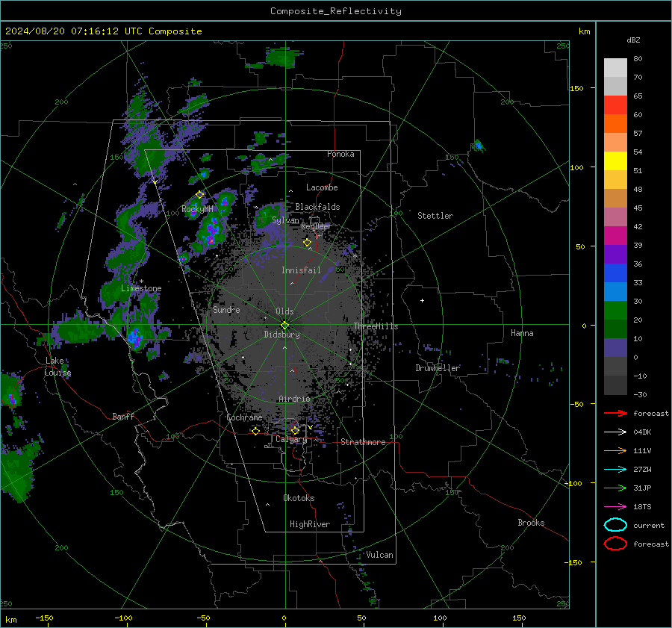Click the Lacombe label
Viewport: 672px width, 628px height.
tap(322, 187)
